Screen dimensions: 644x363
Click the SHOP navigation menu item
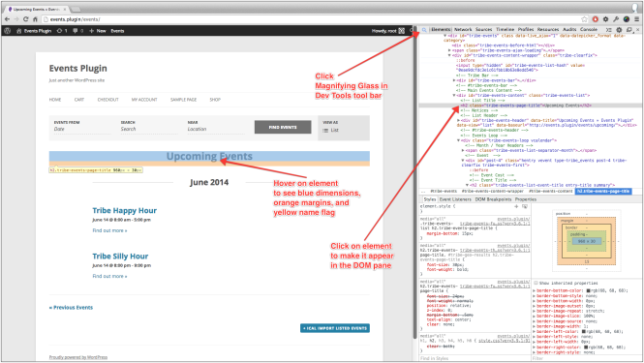(215, 100)
